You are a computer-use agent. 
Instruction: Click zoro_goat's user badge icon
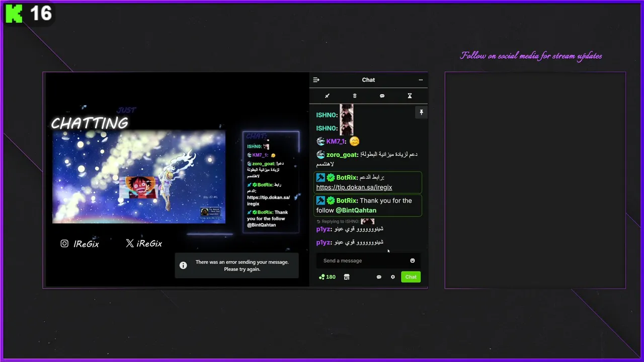(x=320, y=155)
